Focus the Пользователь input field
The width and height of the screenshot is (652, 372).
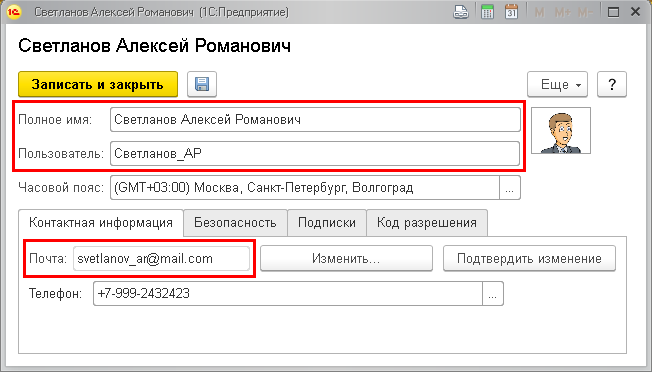(x=315, y=154)
